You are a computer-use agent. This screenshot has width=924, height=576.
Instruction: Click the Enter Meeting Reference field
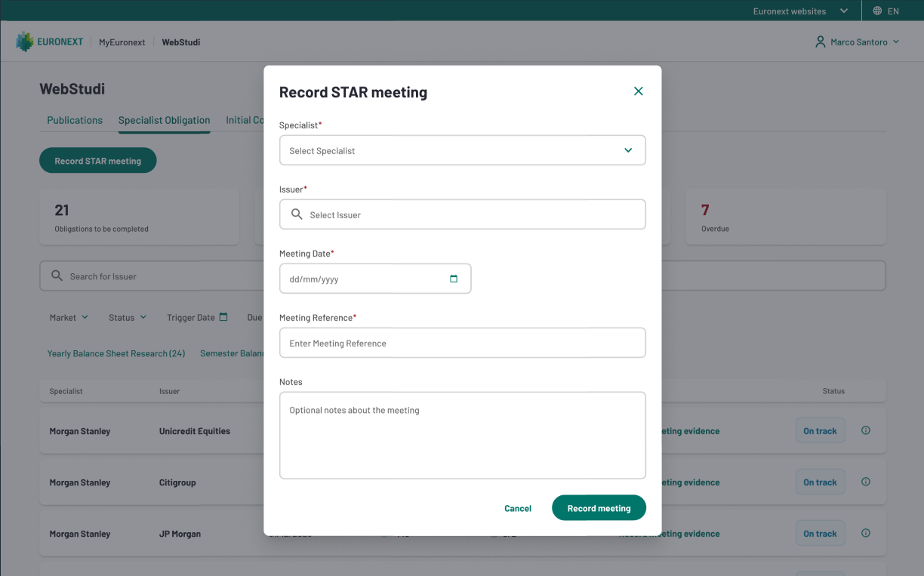point(462,343)
